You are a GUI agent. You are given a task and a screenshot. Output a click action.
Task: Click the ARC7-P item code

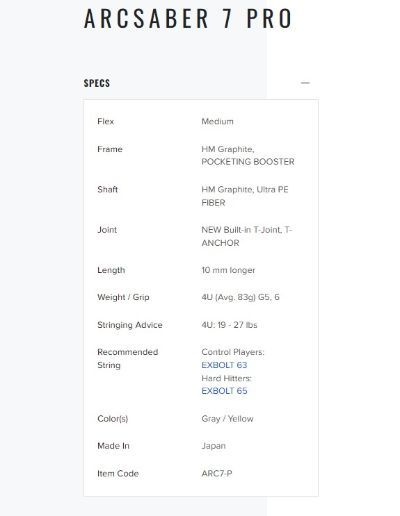(217, 474)
